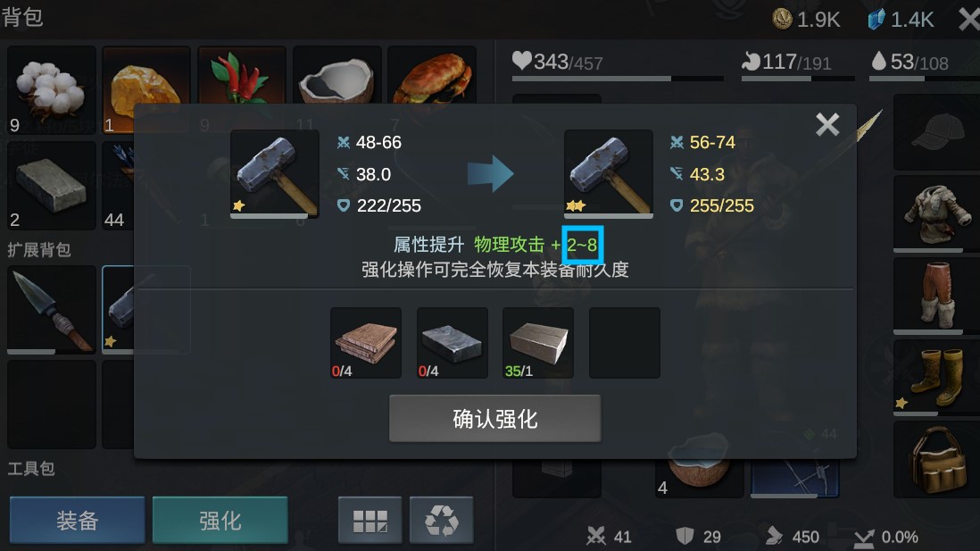This screenshot has height=551, width=980.
Task: Click the iron ingot material slot
Action: (x=452, y=343)
